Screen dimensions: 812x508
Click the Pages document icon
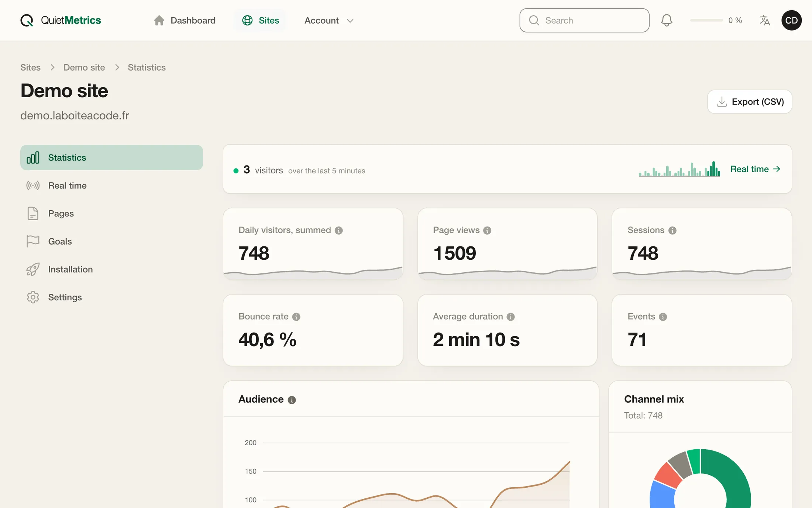33,214
